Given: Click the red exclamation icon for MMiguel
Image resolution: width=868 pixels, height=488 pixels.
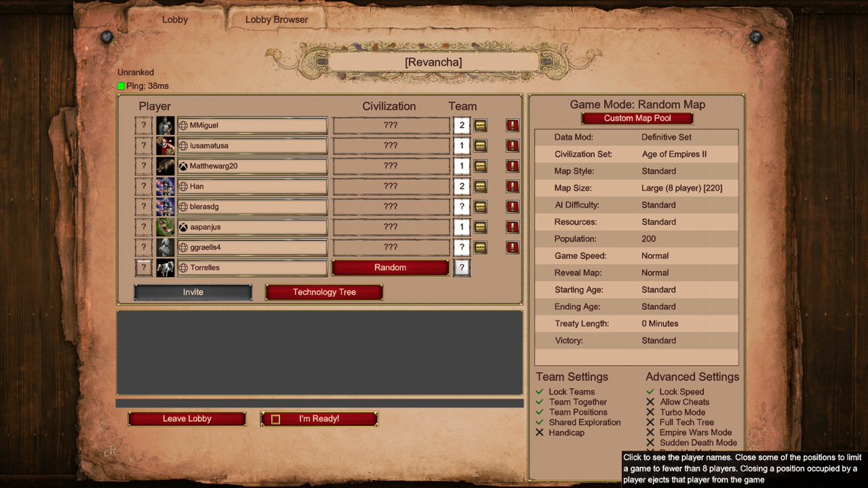Looking at the screenshot, I should (512, 126).
